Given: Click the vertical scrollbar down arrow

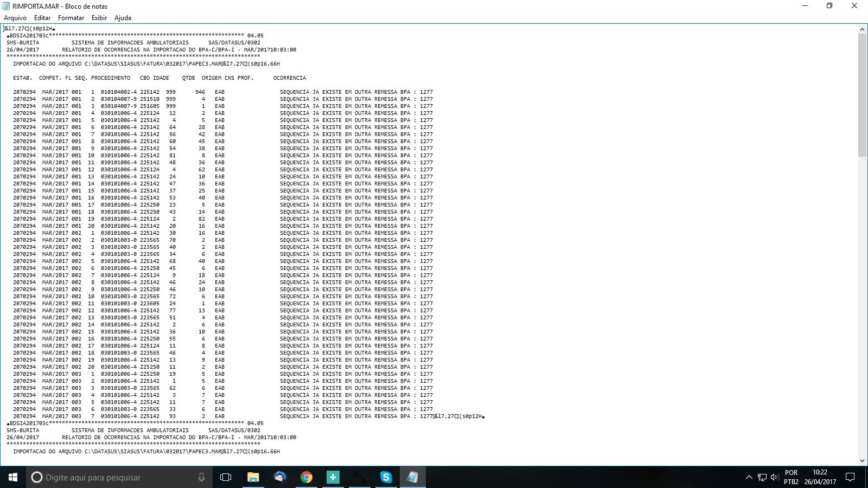Looking at the screenshot, I should pyautogui.click(x=862, y=461).
